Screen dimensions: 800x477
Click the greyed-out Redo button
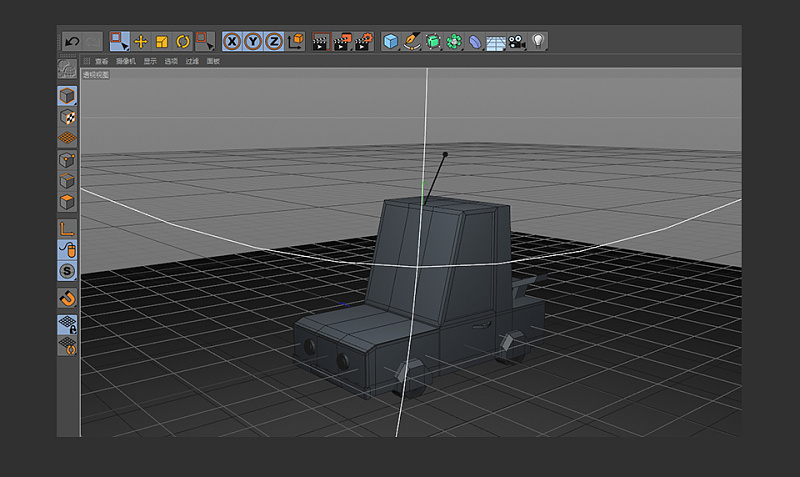(x=92, y=41)
